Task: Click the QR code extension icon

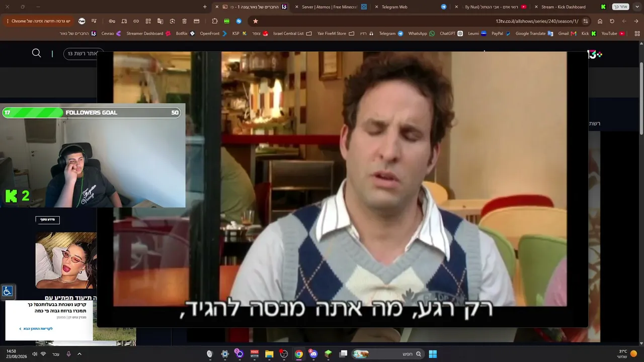Action: point(148,21)
